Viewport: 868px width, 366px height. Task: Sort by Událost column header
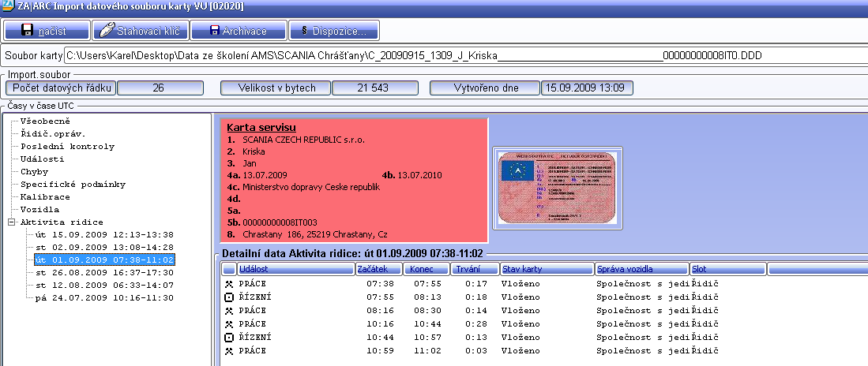tap(295, 269)
